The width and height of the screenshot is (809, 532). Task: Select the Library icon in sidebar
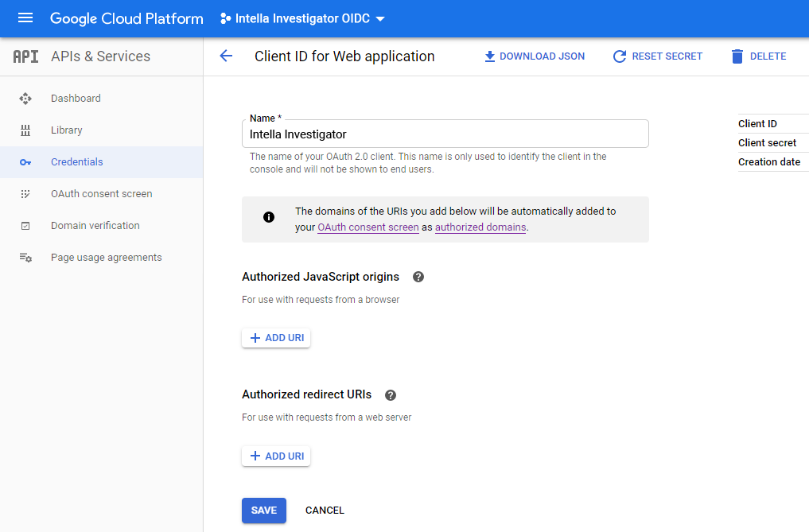[x=25, y=130]
